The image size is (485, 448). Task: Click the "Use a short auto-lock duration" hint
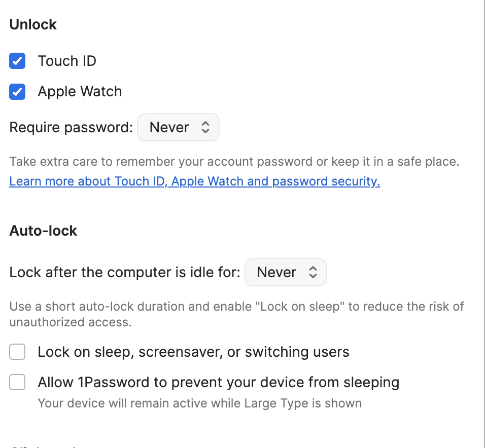pos(237,307)
